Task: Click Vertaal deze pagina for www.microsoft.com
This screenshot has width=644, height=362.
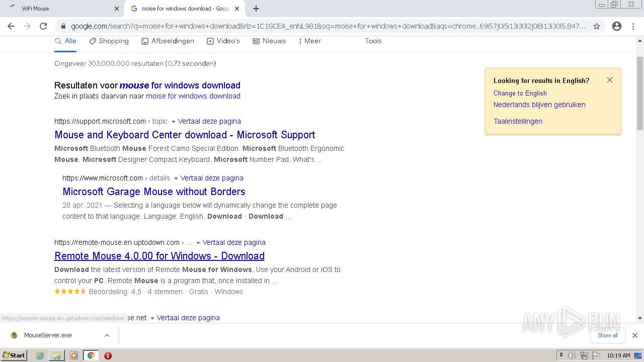Action: 212,178
